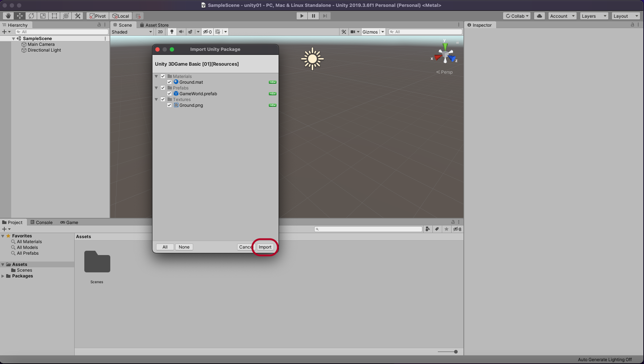Toggle Pivot/Center handle position
The image size is (644, 364).
(x=98, y=16)
